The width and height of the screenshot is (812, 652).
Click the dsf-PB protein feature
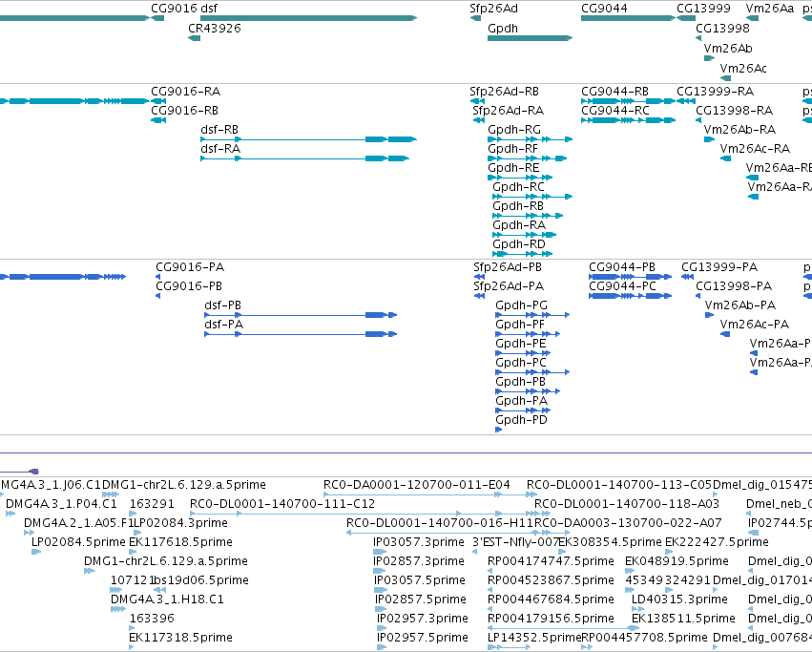tap(301, 315)
